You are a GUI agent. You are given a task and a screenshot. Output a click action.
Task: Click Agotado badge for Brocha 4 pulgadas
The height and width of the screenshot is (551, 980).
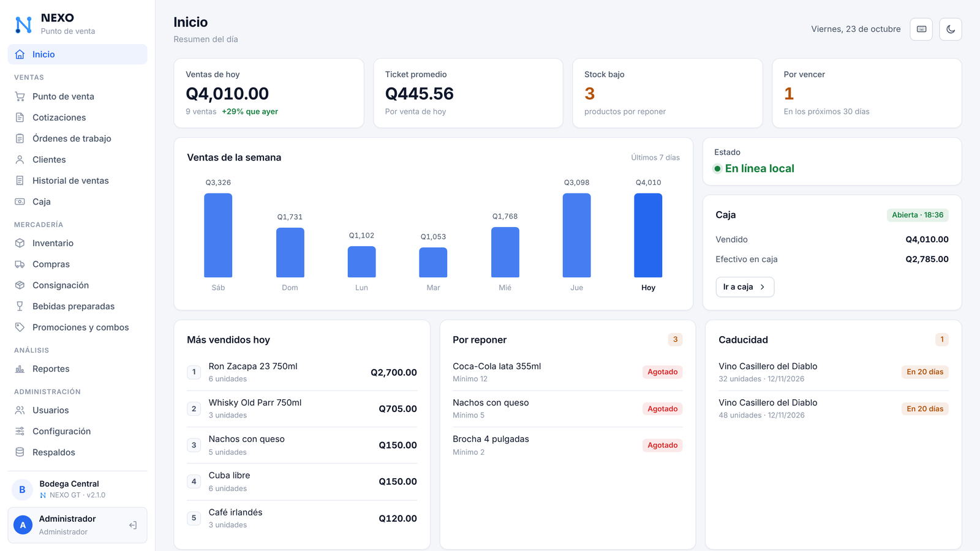(663, 445)
